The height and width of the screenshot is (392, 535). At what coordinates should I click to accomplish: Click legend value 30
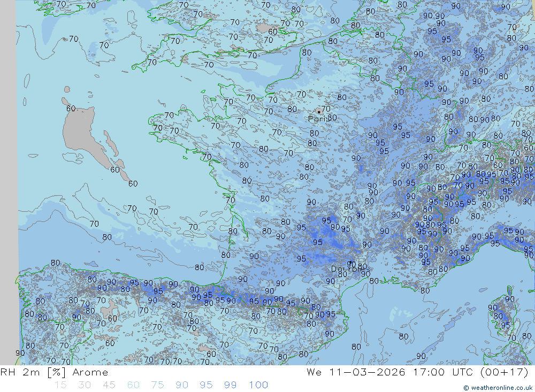click(85, 385)
